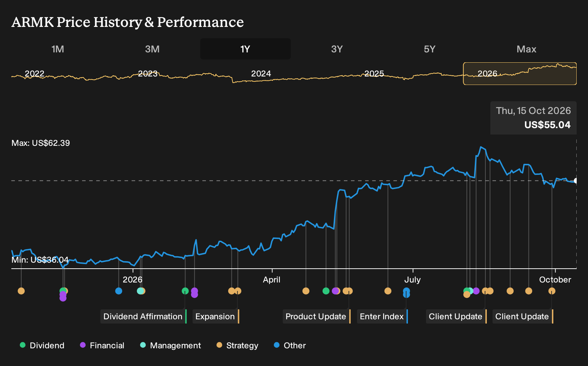Click green dividend marker above Dividend Affirmation
The width and height of the screenshot is (588, 366).
pyautogui.click(x=185, y=291)
